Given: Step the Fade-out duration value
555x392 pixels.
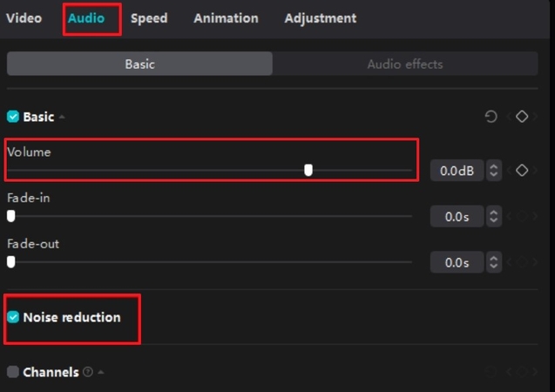Looking at the screenshot, I should pos(494,262).
